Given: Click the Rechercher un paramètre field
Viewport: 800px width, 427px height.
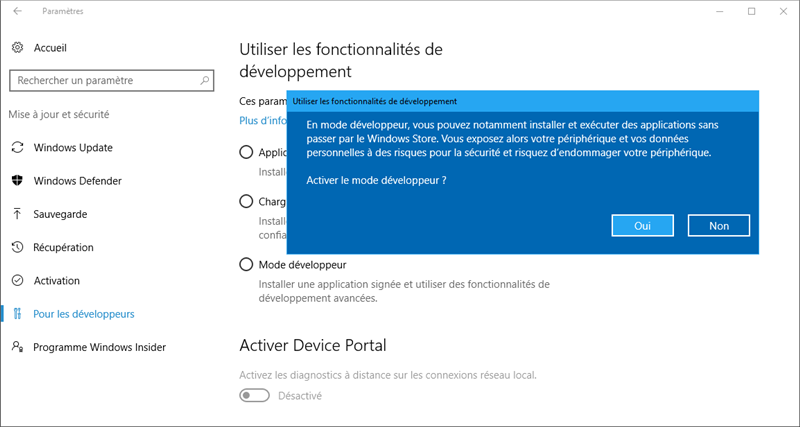Looking at the screenshot, I should click(112, 81).
